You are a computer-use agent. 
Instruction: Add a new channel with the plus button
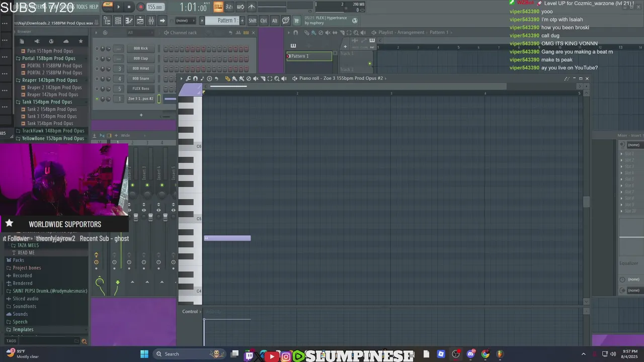coord(141,115)
